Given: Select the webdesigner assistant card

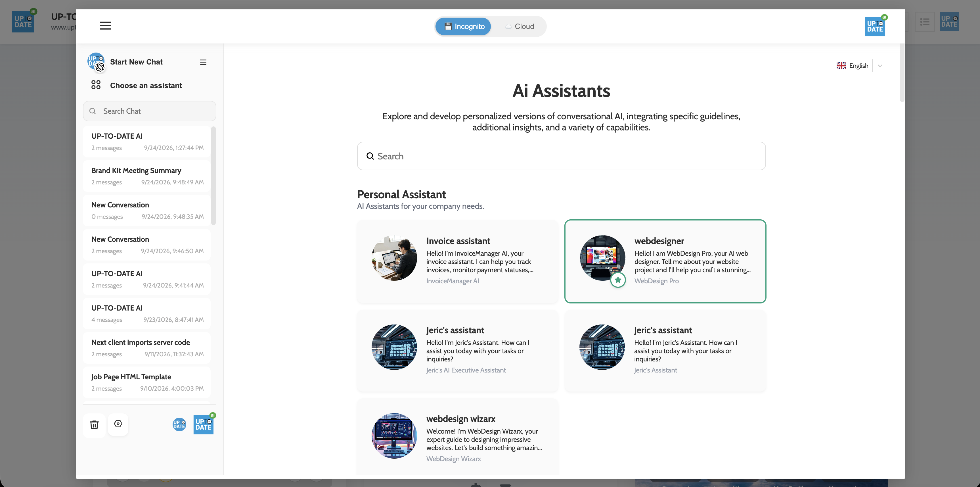Looking at the screenshot, I should pyautogui.click(x=665, y=262).
